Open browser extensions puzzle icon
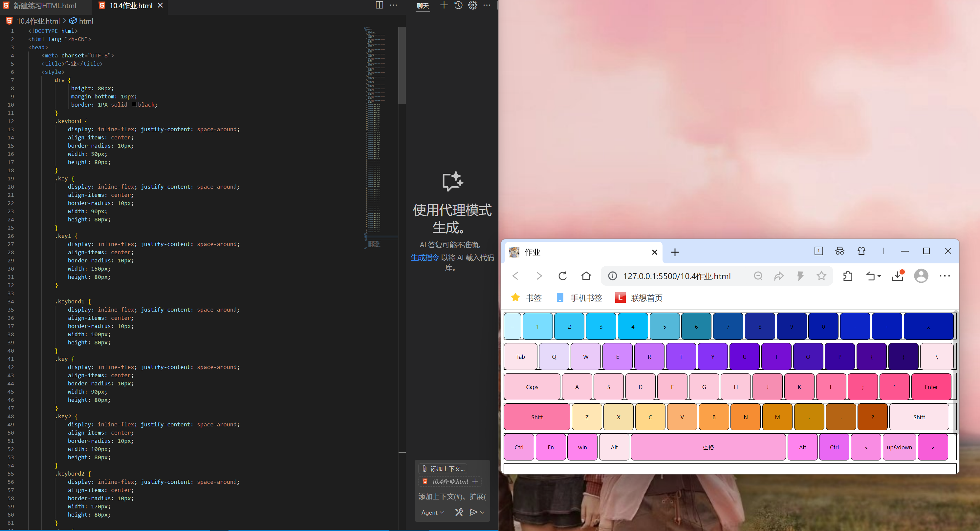Screen dimensions: 980x531 coord(848,276)
